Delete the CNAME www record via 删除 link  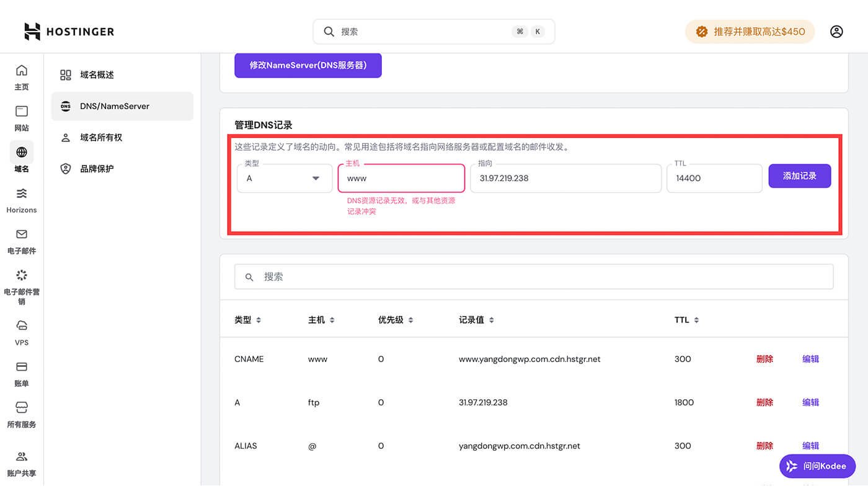(764, 358)
